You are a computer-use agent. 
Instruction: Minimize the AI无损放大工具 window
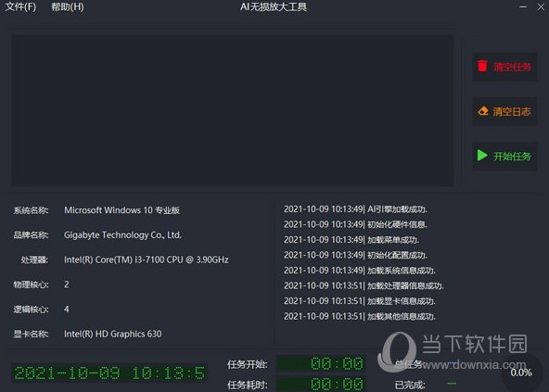(x=523, y=6)
